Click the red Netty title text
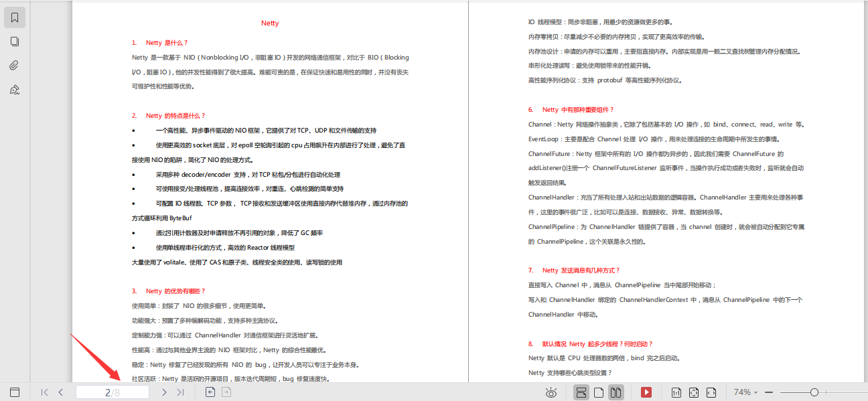The image size is (868, 401). (x=270, y=23)
